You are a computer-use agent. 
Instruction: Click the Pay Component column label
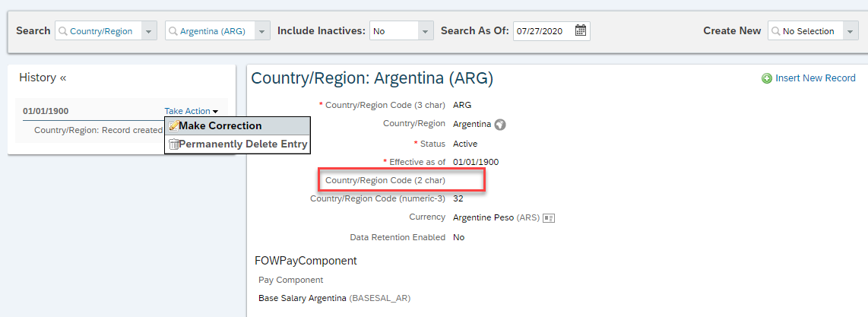coord(290,280)
